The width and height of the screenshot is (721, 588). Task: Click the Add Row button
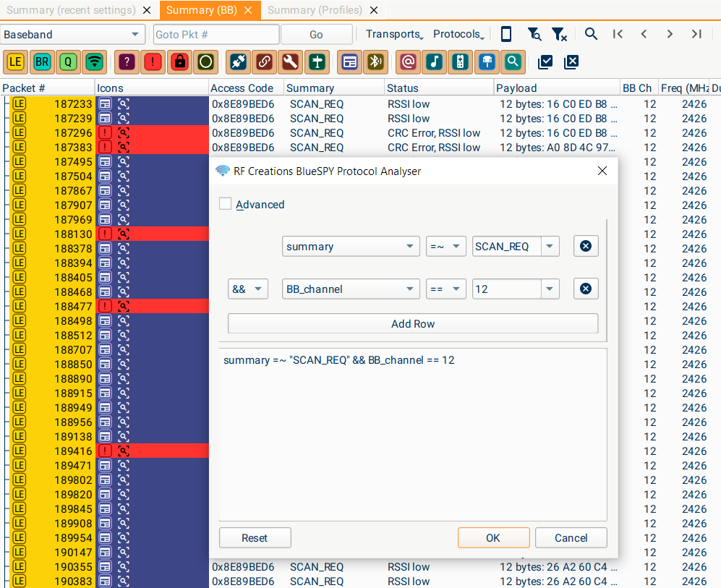click(413, 324)
